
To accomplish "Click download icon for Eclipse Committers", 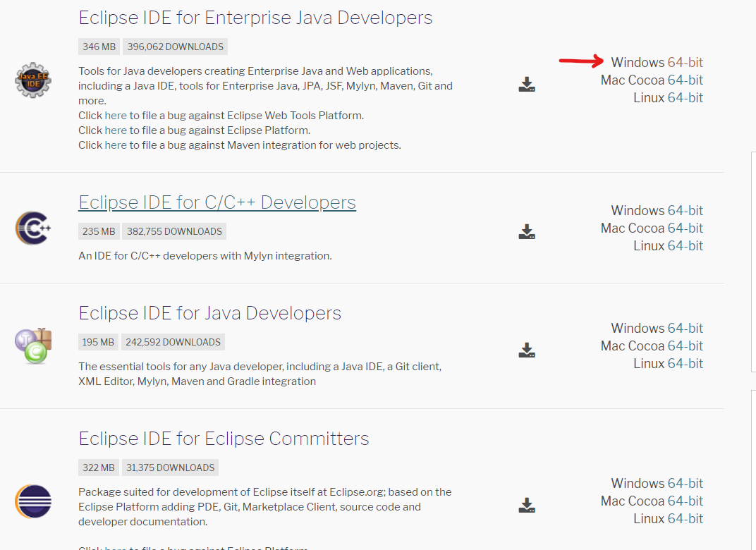I will pyautogui.click(x=527, y=505).
